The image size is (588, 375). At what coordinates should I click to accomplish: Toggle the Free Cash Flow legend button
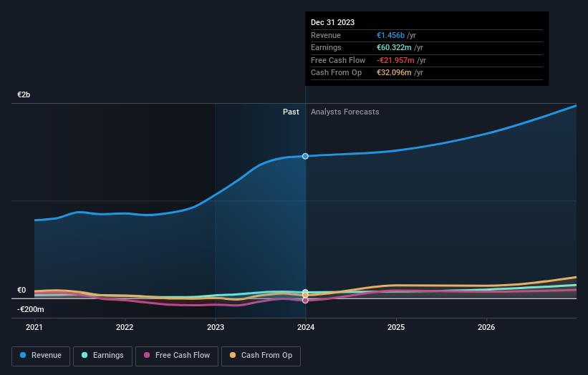pyautogui.click(x=177, y=356)
